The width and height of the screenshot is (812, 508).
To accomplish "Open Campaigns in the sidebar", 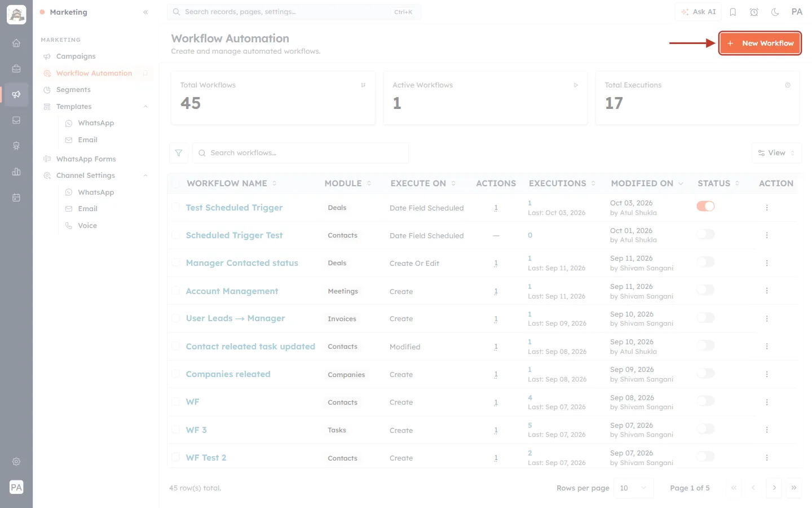I will pos(76,56).
